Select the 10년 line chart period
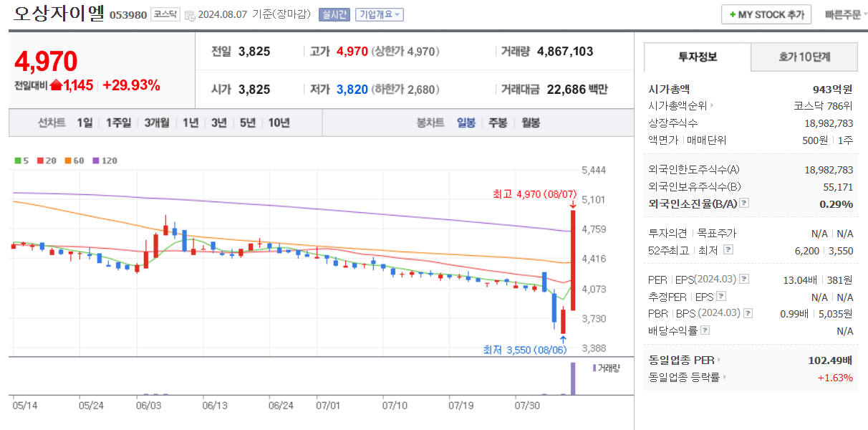 pos(279,123)
